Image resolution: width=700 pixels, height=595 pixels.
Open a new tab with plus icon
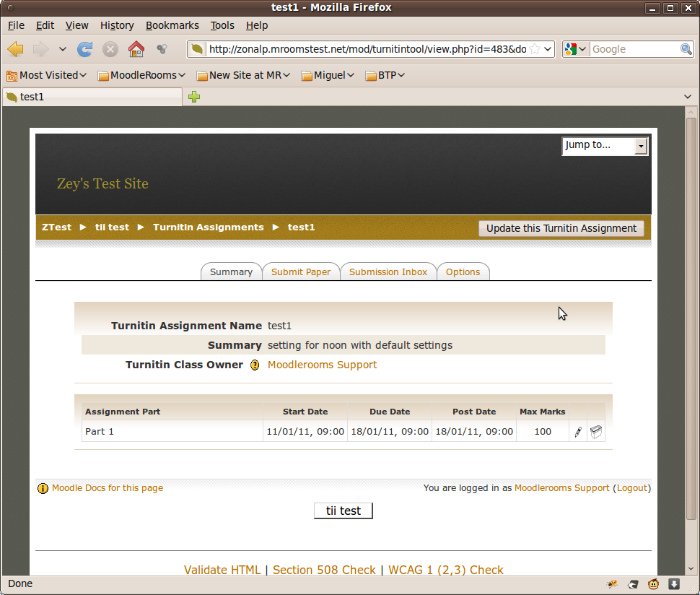[x=193, y=97]
